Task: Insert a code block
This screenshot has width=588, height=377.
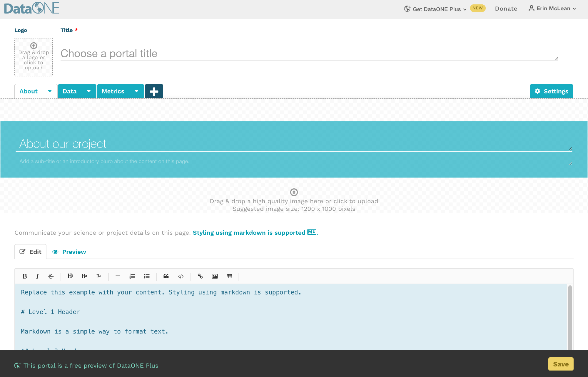Action: pos(181,276)
